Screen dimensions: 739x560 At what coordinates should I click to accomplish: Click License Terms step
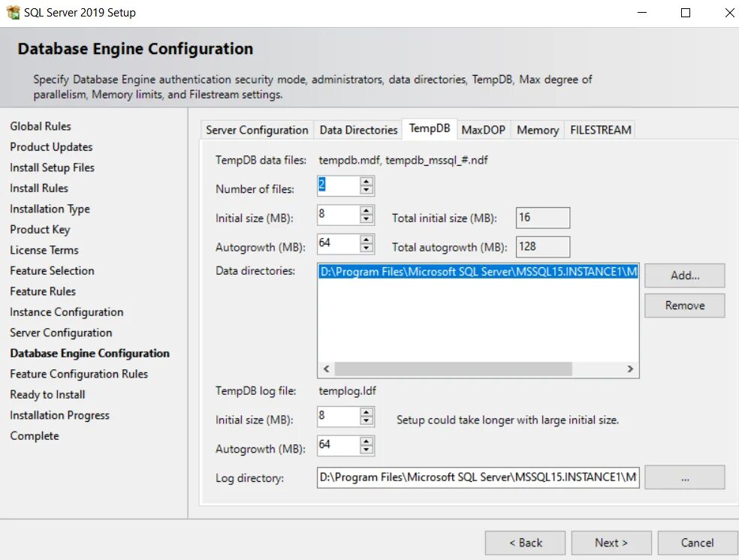click(x=44, y=250)
